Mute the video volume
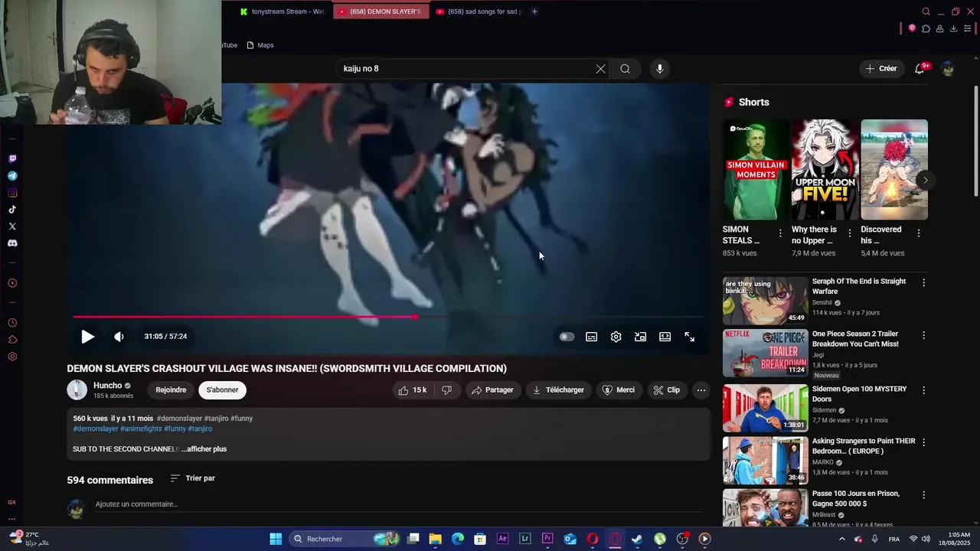The image size is (980, 551). point(119,337)
